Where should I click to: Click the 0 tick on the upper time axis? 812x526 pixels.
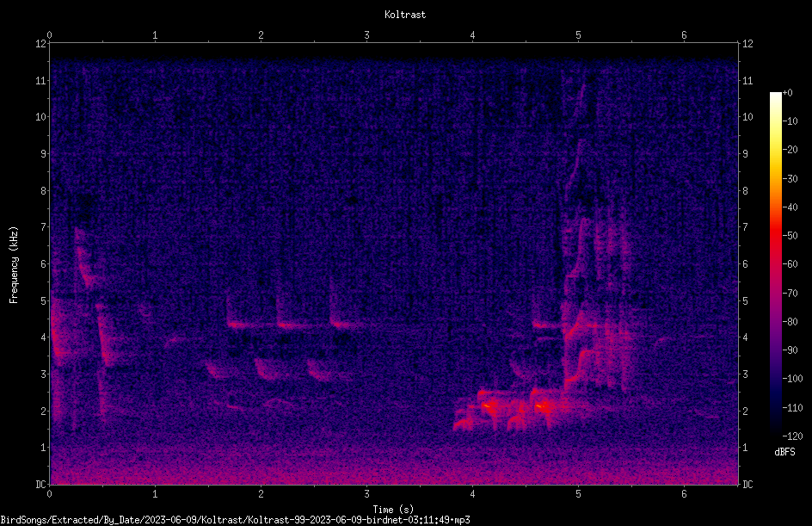49,35
